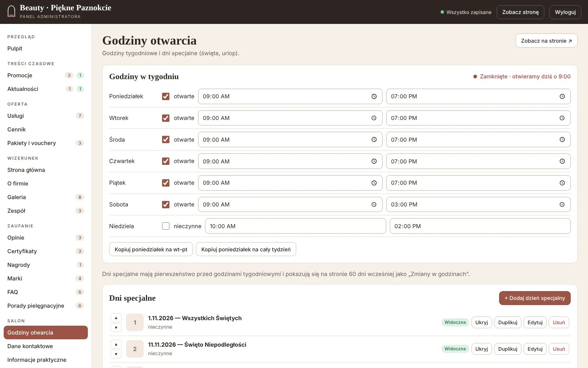588x368 pixels.
Task: Click Zobacz na stronie button
Action: [x=546, y=40]
